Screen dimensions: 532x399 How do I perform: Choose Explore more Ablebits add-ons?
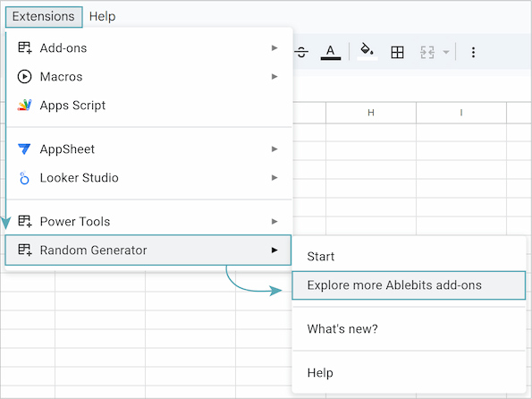tap(409, 285)
